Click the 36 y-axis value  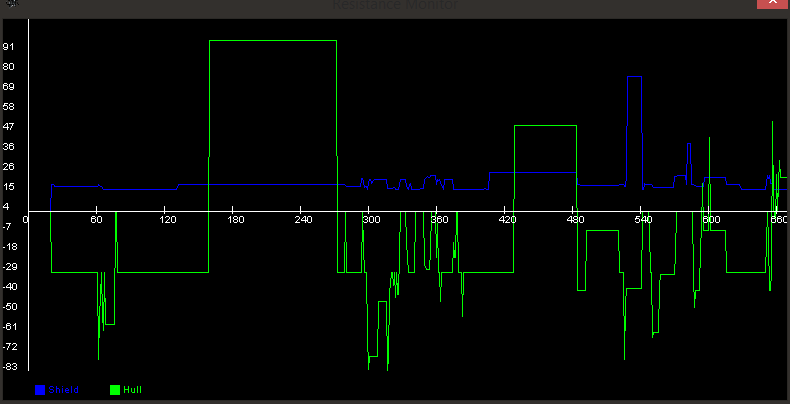(9, 147)
